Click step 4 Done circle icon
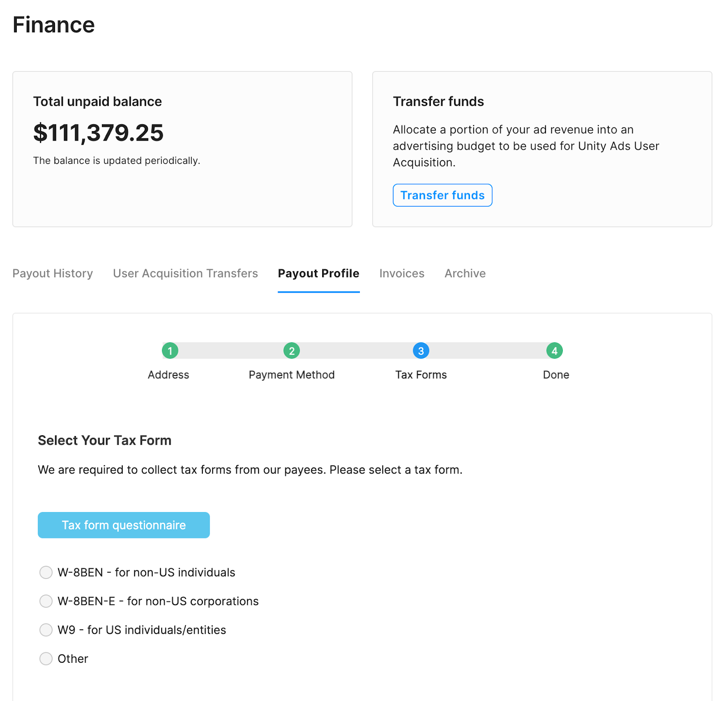This screenshot has width=728, height=701. pyautogui.click(x=554, y=350)
